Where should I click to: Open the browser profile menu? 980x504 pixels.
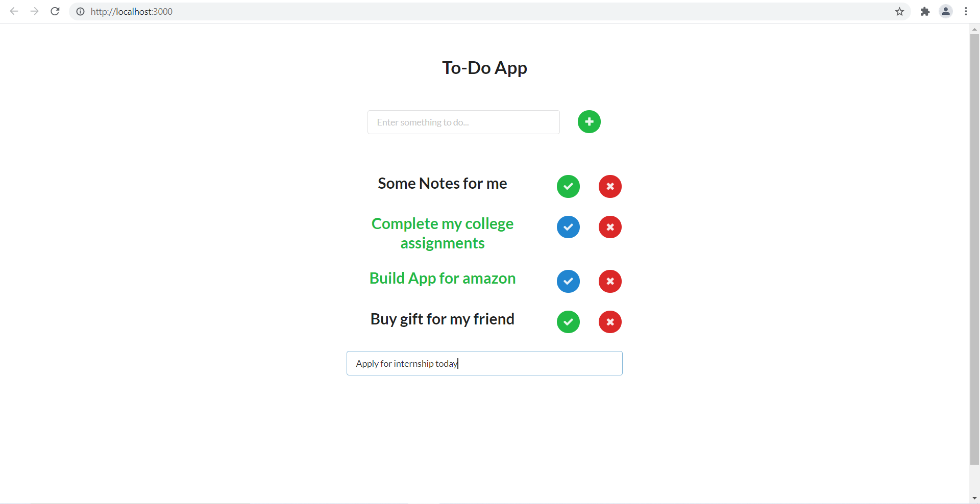click(946, 11)
